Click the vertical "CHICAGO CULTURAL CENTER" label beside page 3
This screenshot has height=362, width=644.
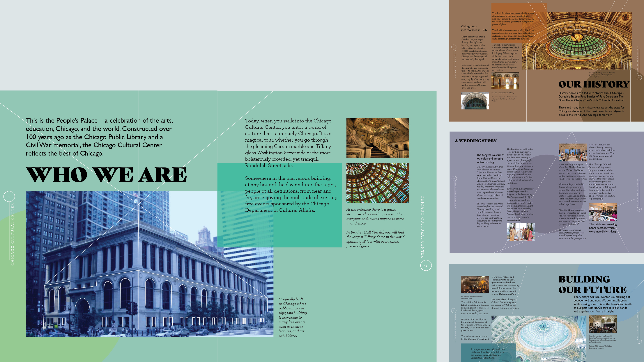point(422,227)
